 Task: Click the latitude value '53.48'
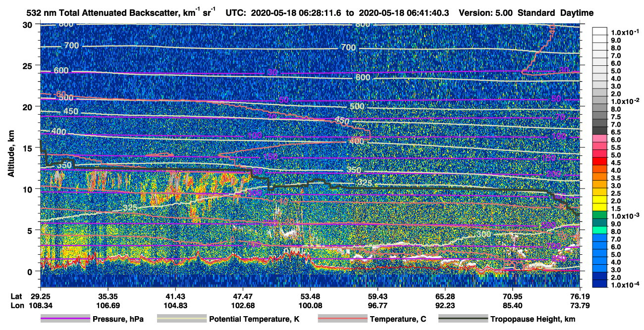[310, 296]
